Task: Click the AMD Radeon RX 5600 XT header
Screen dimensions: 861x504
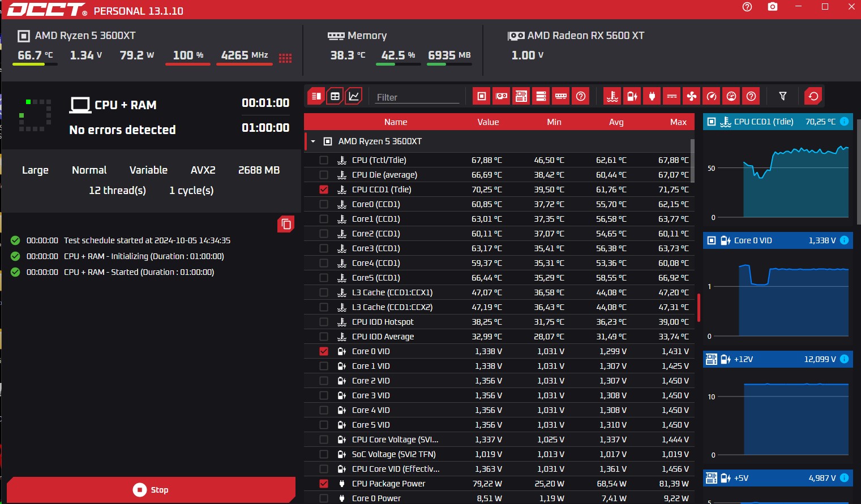Action: pos(576,36)
